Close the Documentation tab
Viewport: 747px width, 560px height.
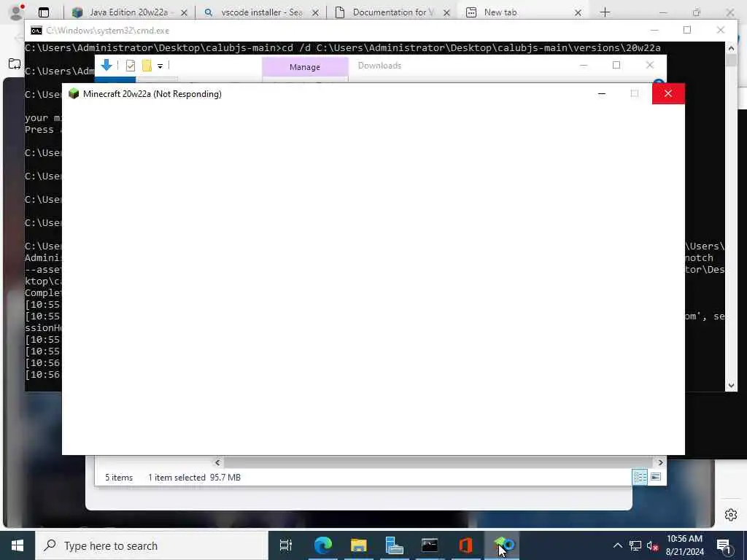tap(447, 13)
